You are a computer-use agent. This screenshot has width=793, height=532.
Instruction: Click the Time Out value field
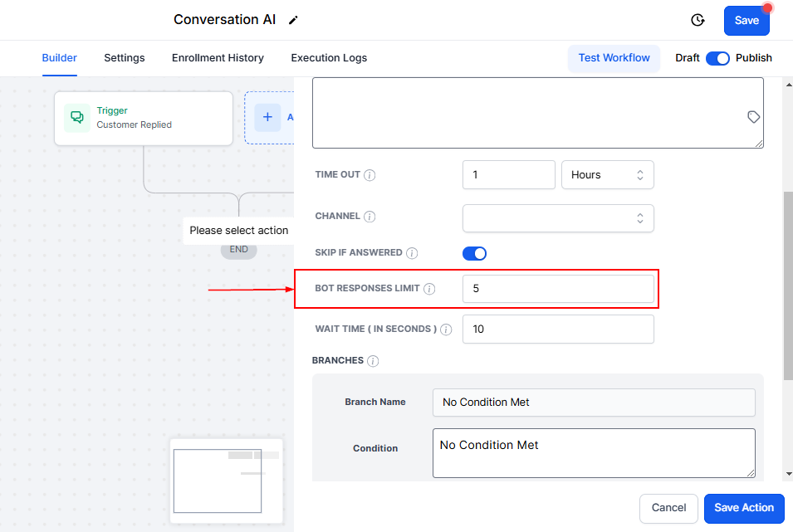(x=509, y=175)
